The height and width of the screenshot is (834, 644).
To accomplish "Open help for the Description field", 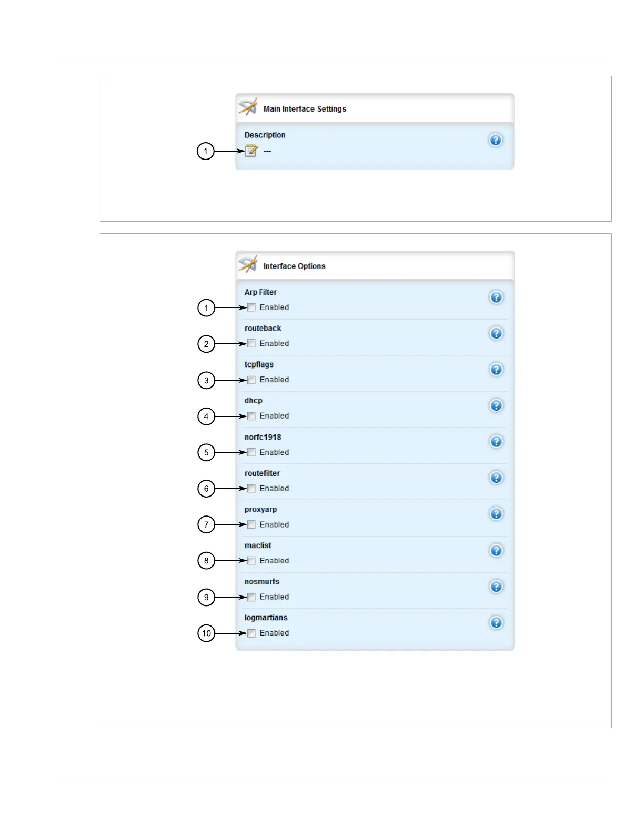I will pyautogui.click(x=496, y=140).
